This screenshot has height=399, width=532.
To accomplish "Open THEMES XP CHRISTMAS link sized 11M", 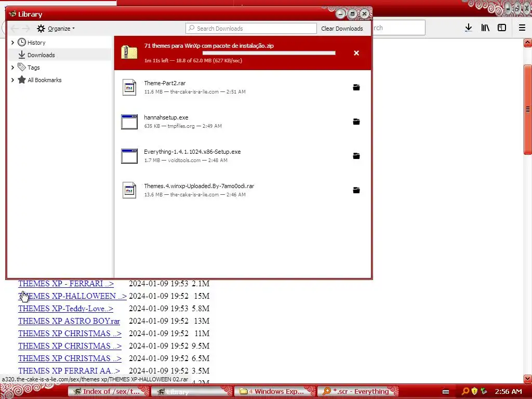I will (70, 334).
